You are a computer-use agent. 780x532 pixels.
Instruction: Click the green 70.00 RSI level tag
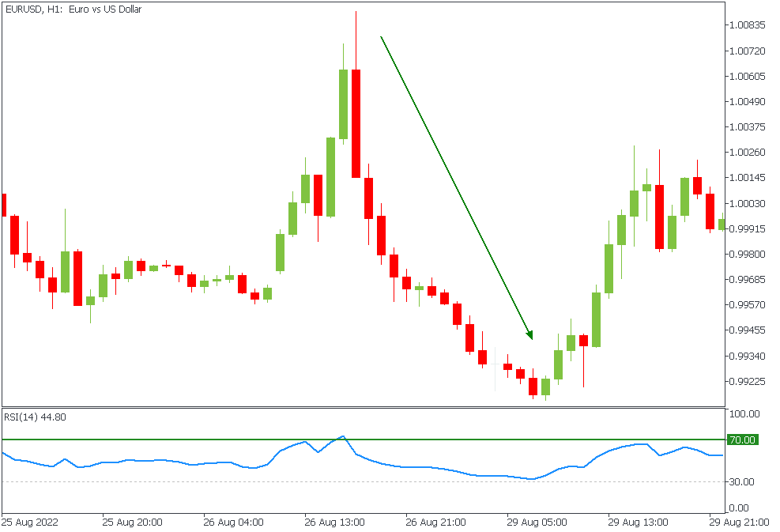pos(743,440)
